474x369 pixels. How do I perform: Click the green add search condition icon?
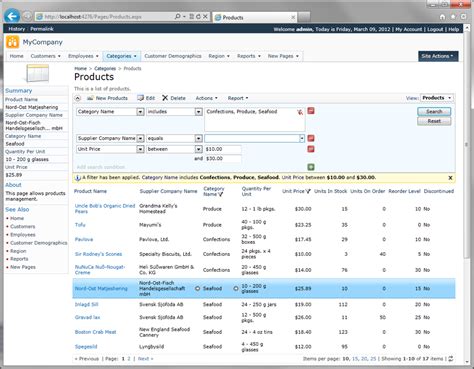click(311, 167)
